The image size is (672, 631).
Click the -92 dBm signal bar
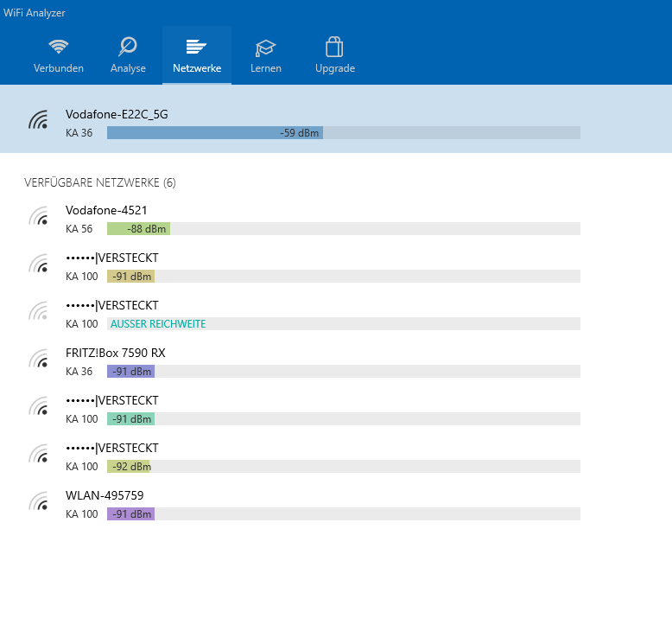344,466
